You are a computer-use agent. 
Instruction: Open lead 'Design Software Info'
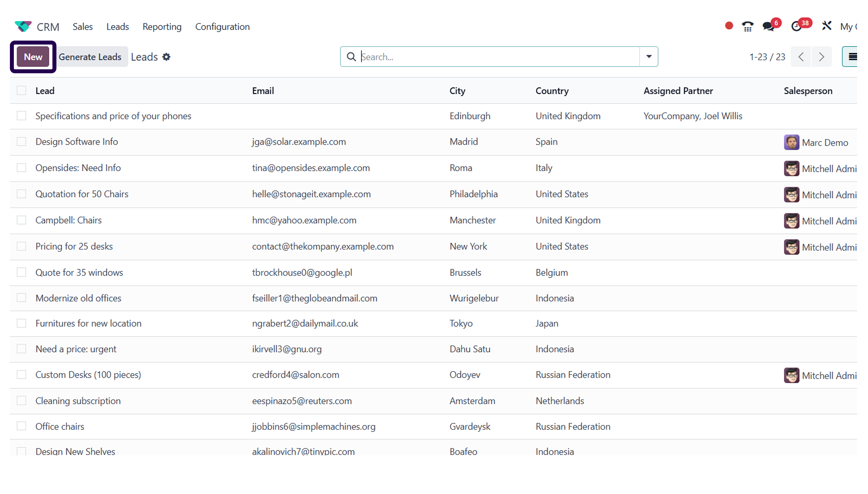(77, 142)
